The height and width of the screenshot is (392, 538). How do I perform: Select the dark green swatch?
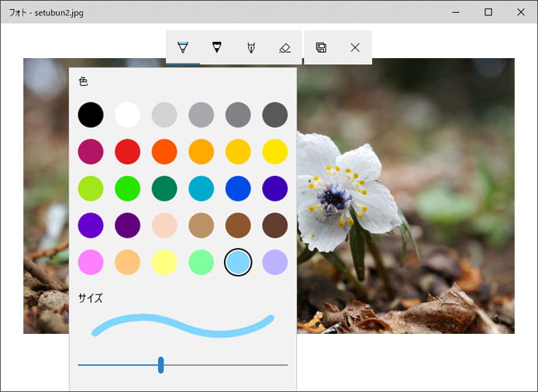(x=164, y=188)
